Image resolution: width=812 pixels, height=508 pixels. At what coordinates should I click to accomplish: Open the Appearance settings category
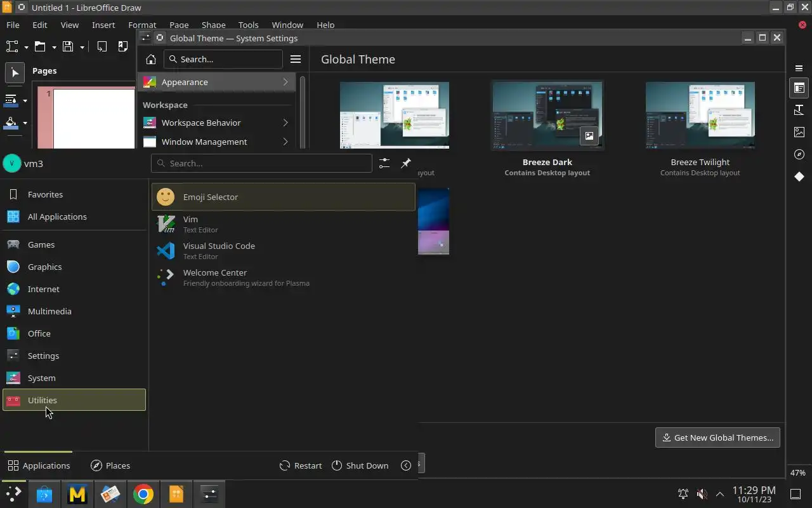216,82
